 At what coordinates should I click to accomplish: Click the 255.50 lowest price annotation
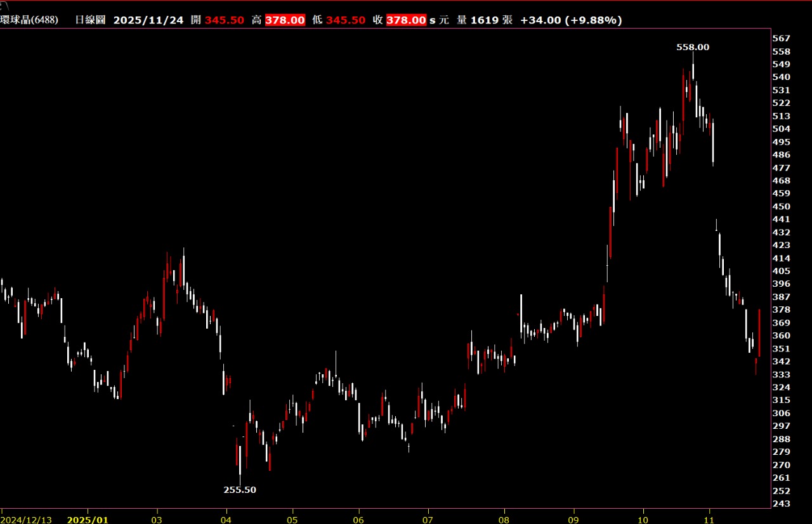click(x=240, y=490)
